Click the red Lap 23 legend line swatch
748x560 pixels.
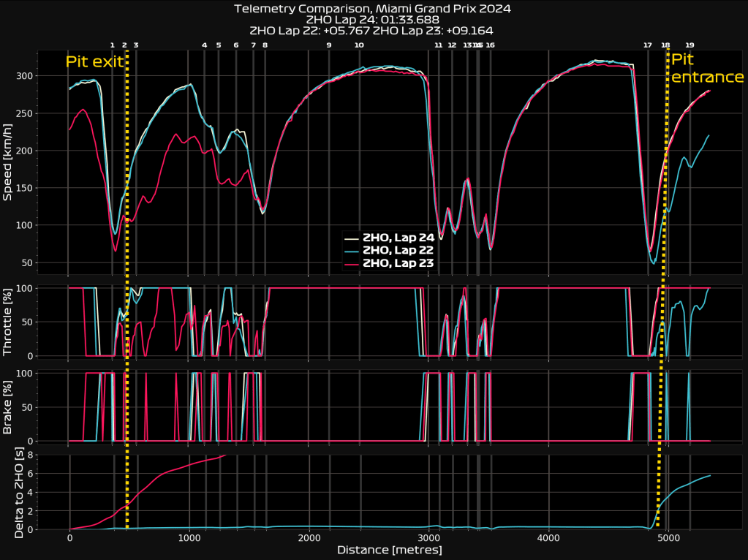click(x=352, y=263)
